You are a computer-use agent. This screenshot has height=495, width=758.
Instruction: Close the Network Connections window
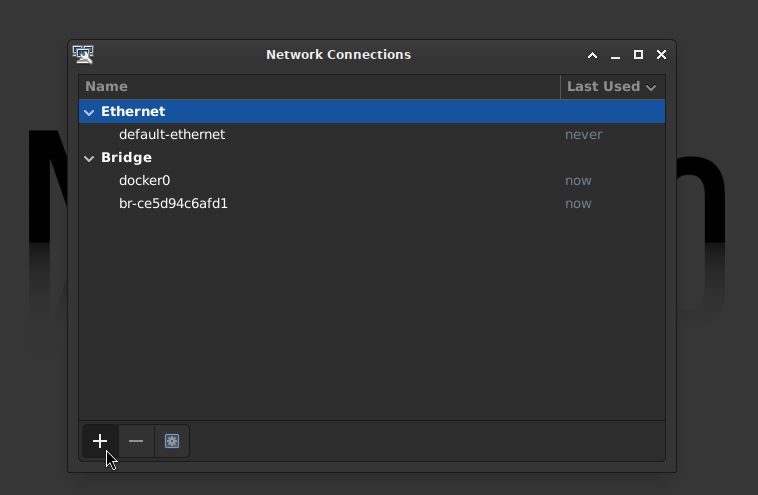pos(661,55)
